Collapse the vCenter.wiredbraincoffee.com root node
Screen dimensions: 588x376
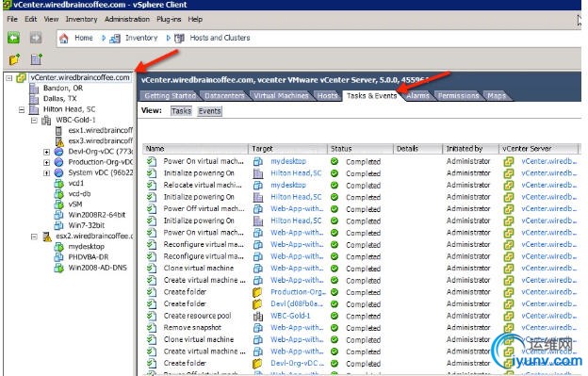(x=9, y=78)
